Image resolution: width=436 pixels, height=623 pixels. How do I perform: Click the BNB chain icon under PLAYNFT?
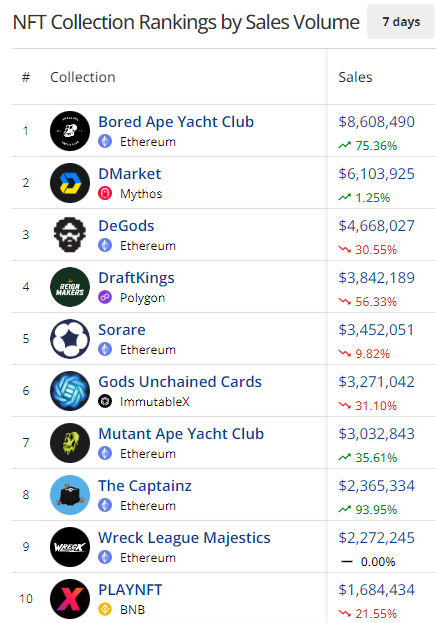pyautogui.click(x=105, y=609)
